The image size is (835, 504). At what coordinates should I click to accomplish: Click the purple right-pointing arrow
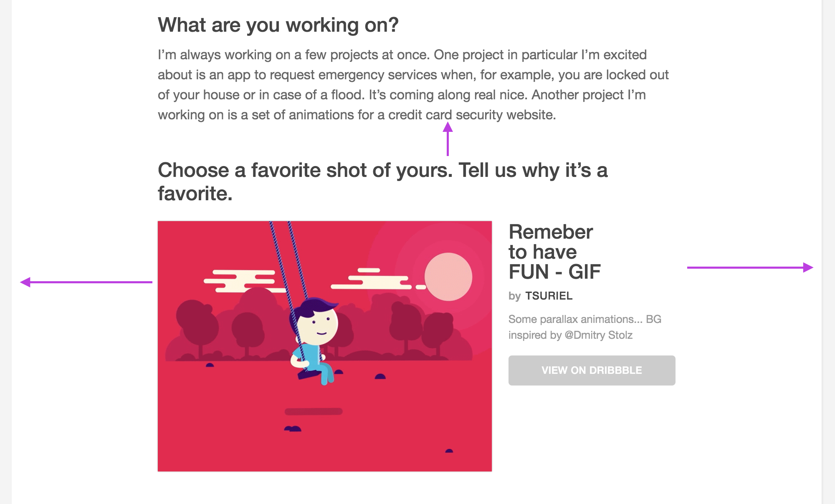(x=750, y=267)
